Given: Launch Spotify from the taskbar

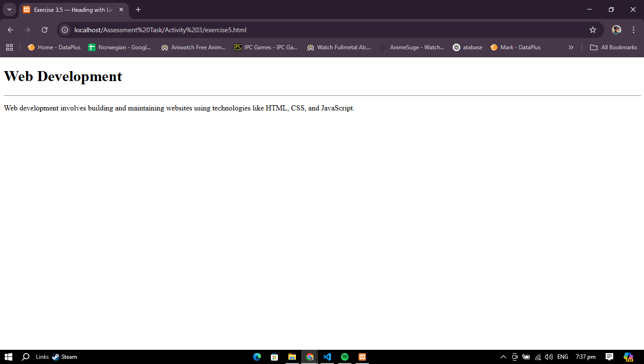Looking at the screenshot, I should (345, 357).
